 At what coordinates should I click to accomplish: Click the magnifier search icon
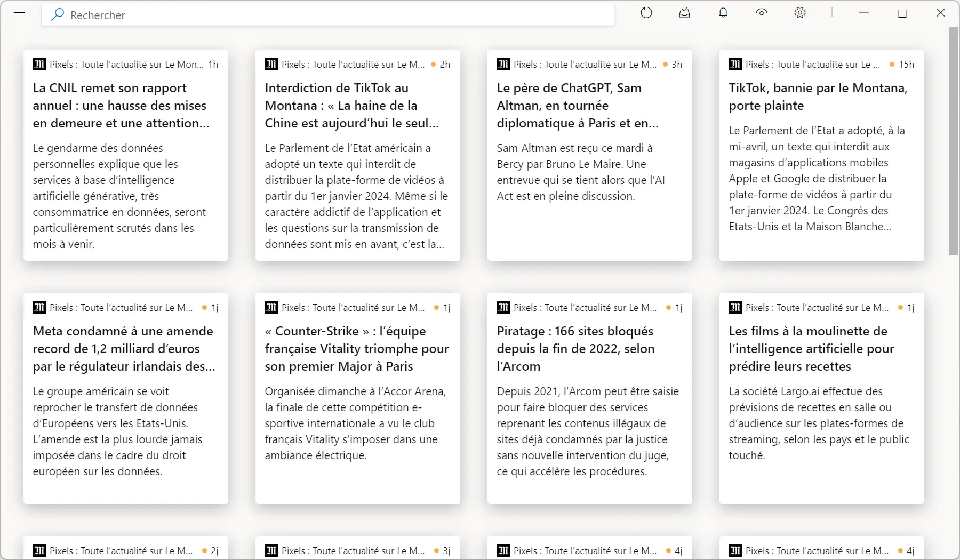57,14
